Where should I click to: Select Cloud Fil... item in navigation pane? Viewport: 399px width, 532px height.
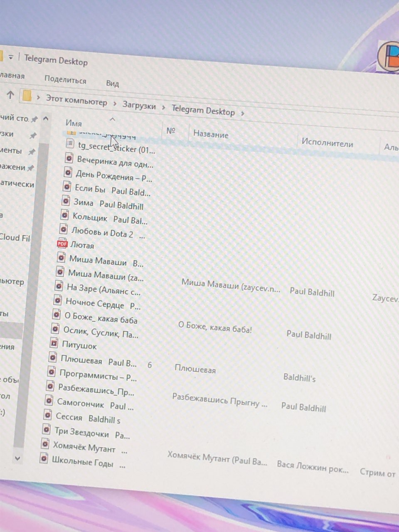(x=15, y=237)
